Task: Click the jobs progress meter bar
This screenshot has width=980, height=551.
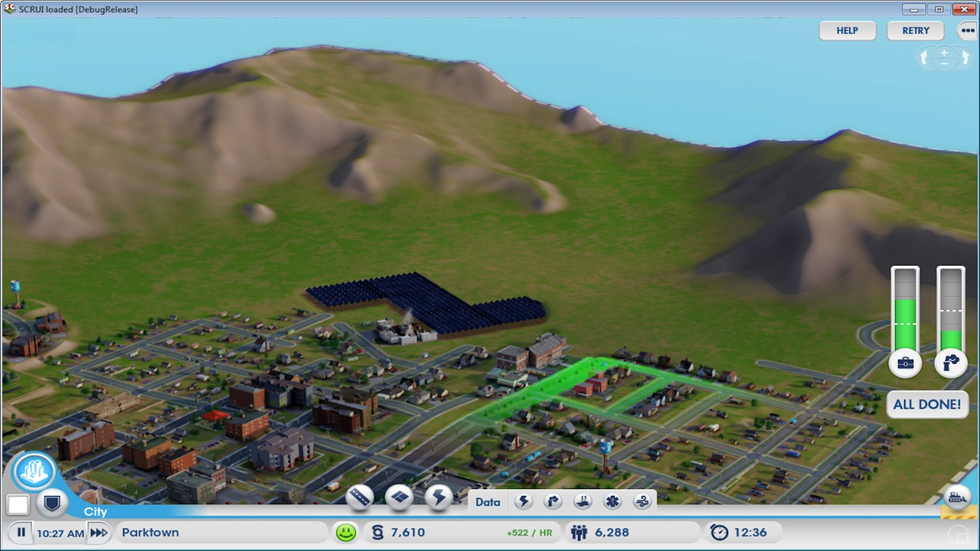Action: click(x=905, y=308)
